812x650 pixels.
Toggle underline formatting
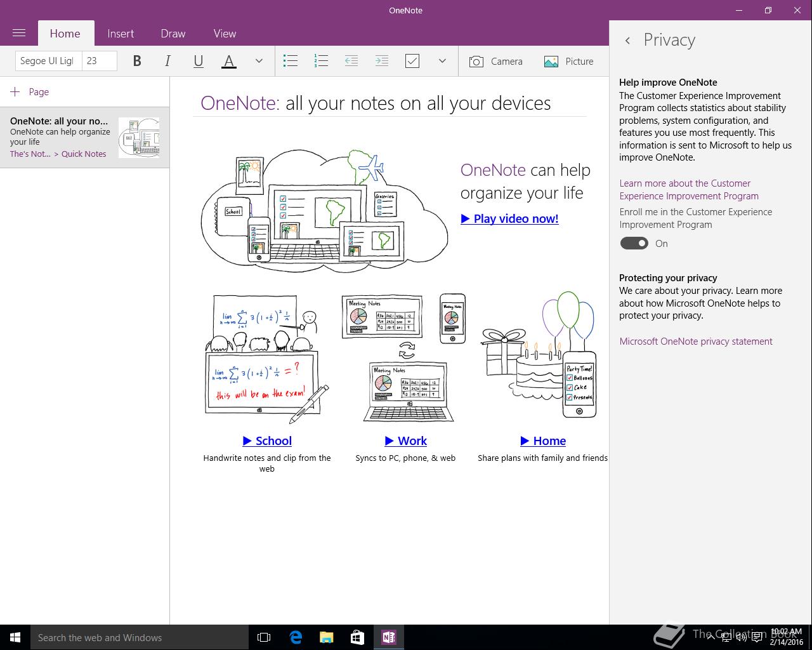click(x=199, y=61)
